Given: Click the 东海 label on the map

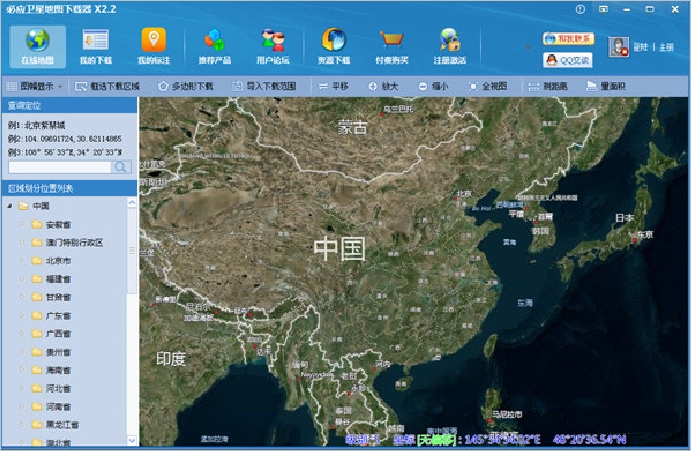Looking at the screenshot, I should click(525, 303).
